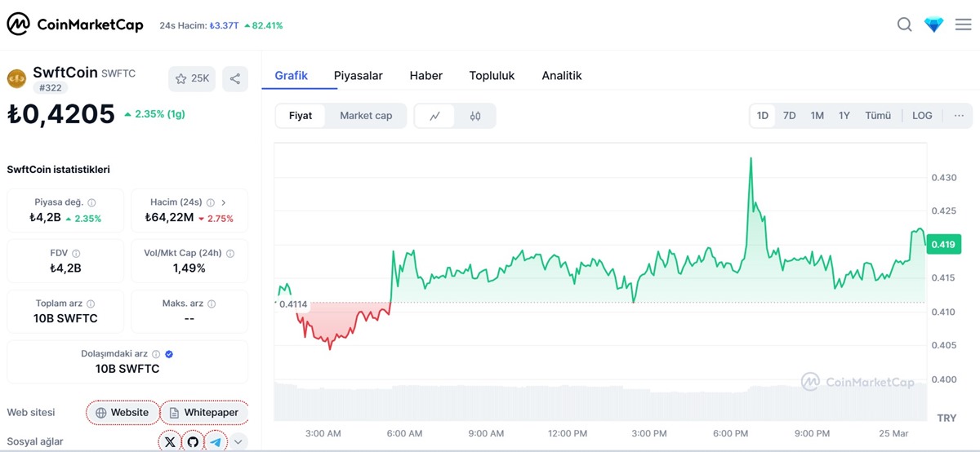Select the ₺64,22M volume value
Screen dimensions: 980x452
pos(169,218)
